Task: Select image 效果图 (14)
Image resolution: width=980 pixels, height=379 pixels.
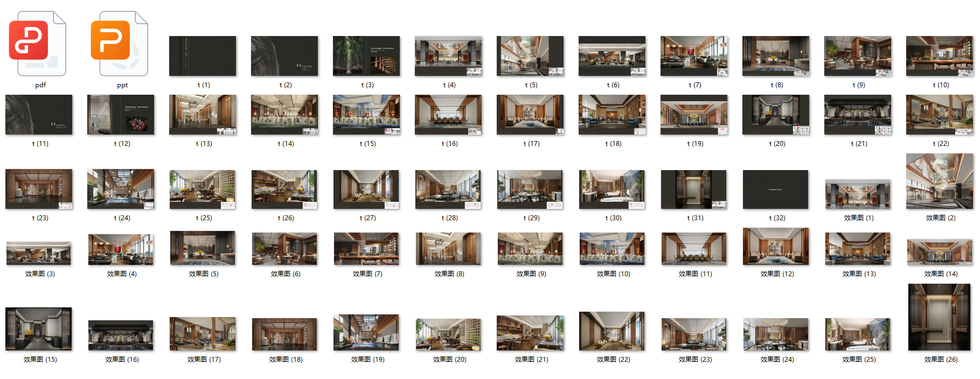Action: click(940, 252)
